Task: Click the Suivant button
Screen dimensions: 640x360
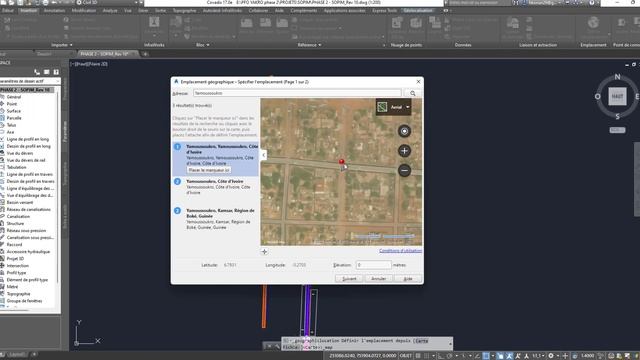Action: click(x=349, y=278)
